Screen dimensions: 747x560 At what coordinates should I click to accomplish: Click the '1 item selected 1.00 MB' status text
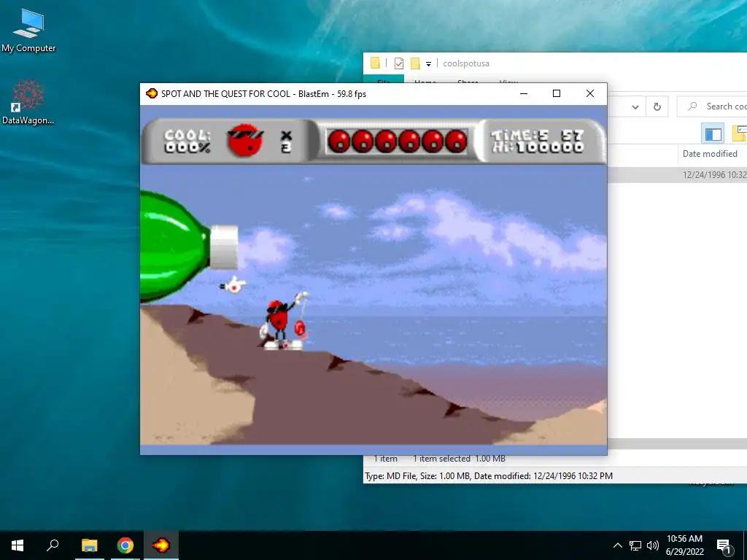click(x=459, y=459)
